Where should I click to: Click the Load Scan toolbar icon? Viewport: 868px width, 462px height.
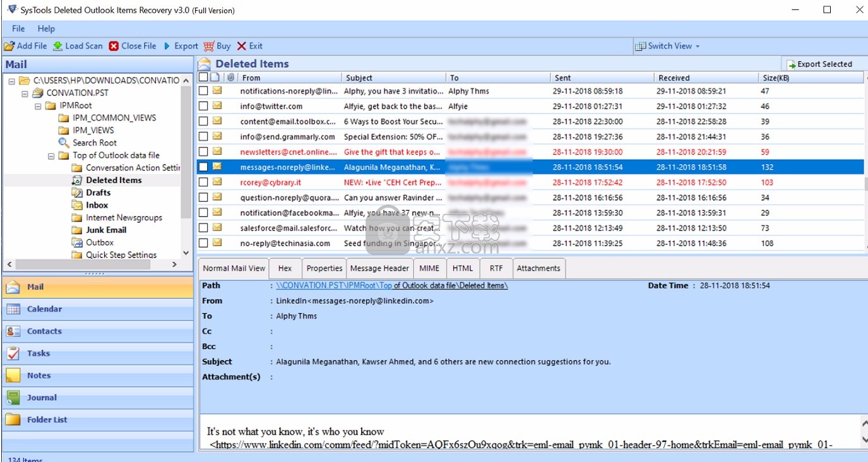(x=57, y=46)
